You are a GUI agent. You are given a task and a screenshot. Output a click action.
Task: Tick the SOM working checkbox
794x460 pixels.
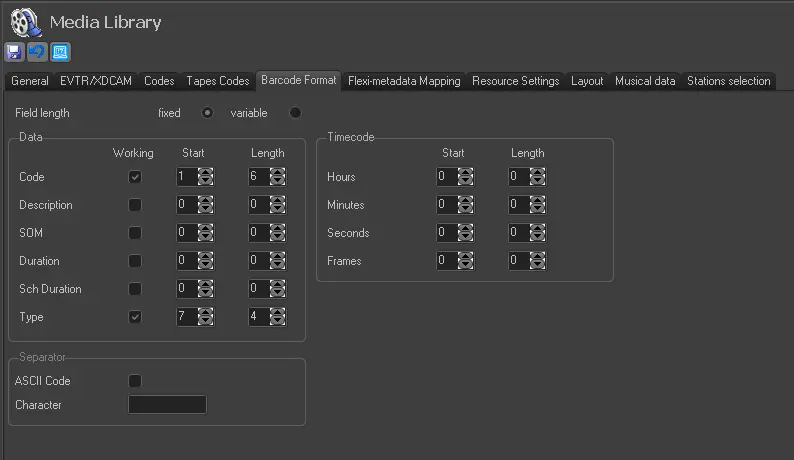click(x=135, y=233)
